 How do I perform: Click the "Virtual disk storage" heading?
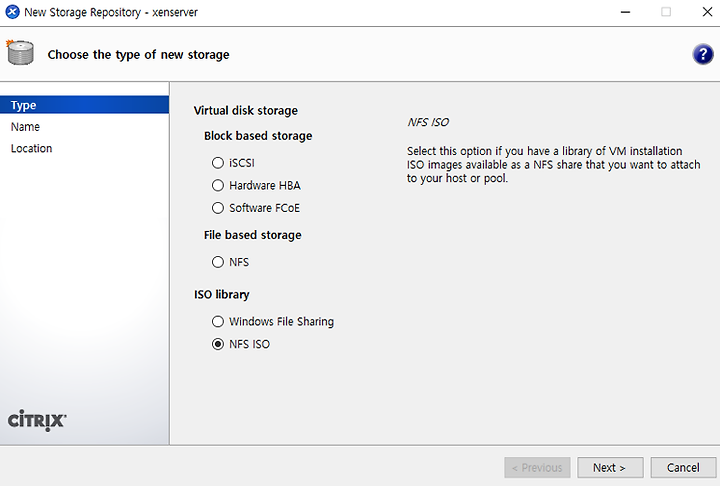coord(246,111)
